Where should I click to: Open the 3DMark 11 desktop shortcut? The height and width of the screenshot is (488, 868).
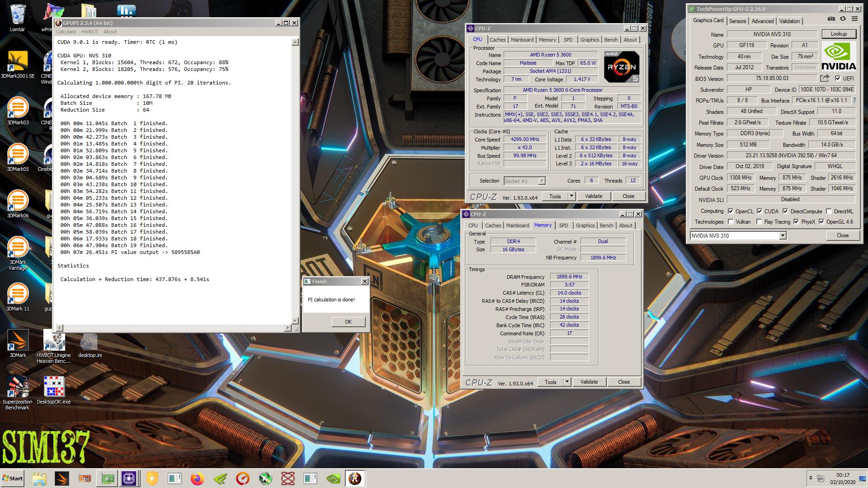click(18, 297)
